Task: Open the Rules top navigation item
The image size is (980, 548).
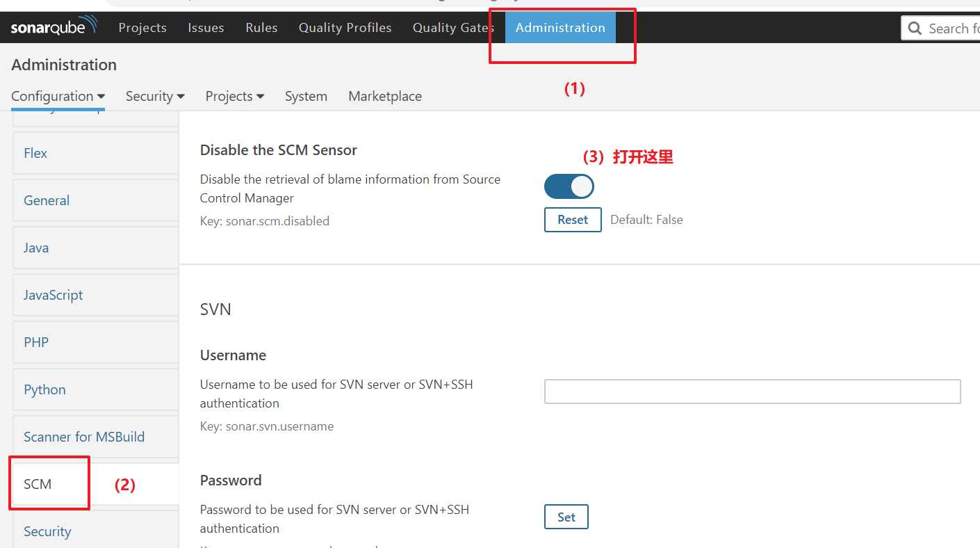Action: 261,28
